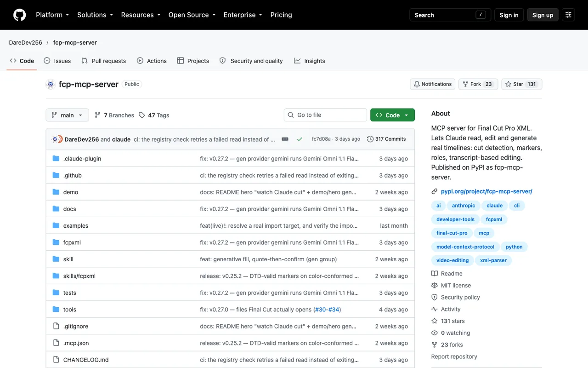This screenshot has width=588, height=368.
Task: Open the pypi.org project link
Action: pyautogui.click(x=486, y=191)
